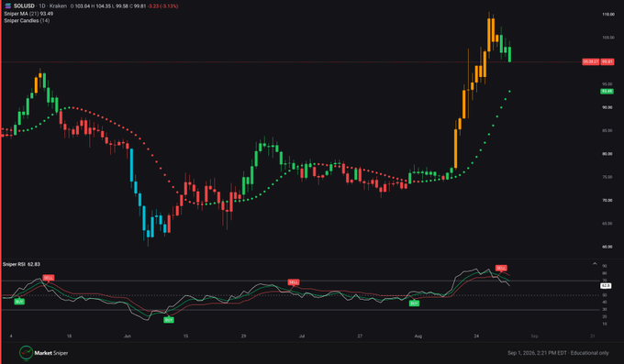
Task: Click the red -3.23 (-3.13%) change value
Action: pos(162,6)
